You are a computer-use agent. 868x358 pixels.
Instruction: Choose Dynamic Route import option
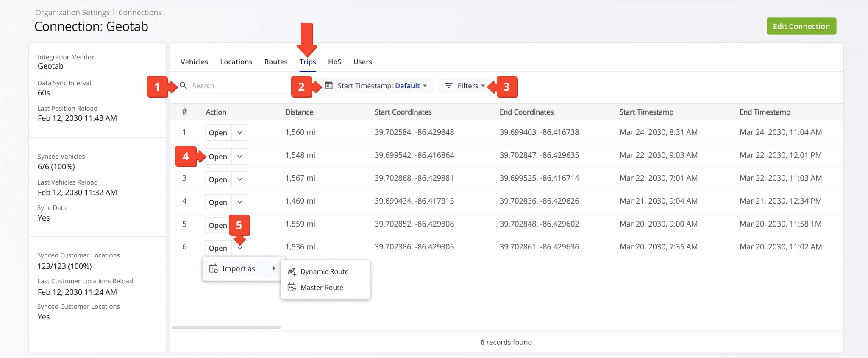tap(324, 272)
